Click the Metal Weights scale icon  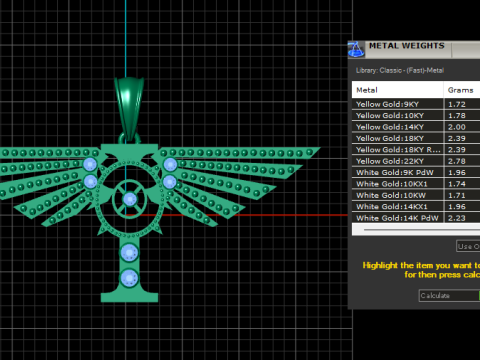(x=356, y=49)
